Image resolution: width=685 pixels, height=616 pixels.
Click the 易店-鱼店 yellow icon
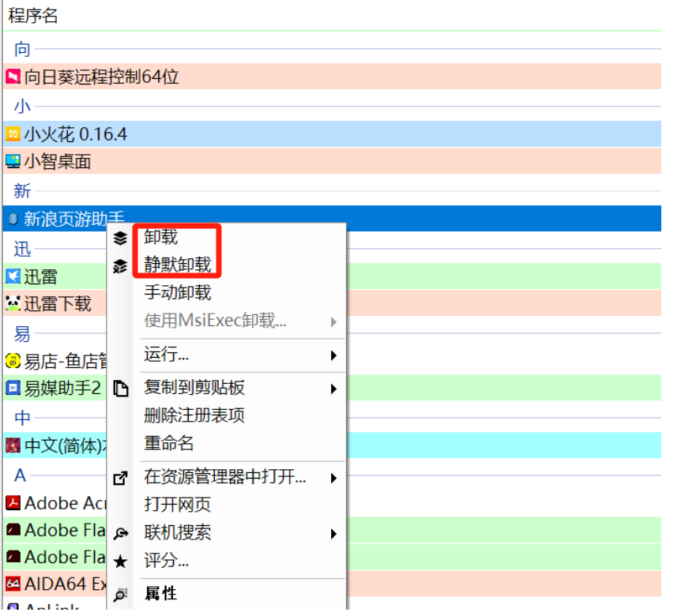pyautogui.click(x=13, y=361)
